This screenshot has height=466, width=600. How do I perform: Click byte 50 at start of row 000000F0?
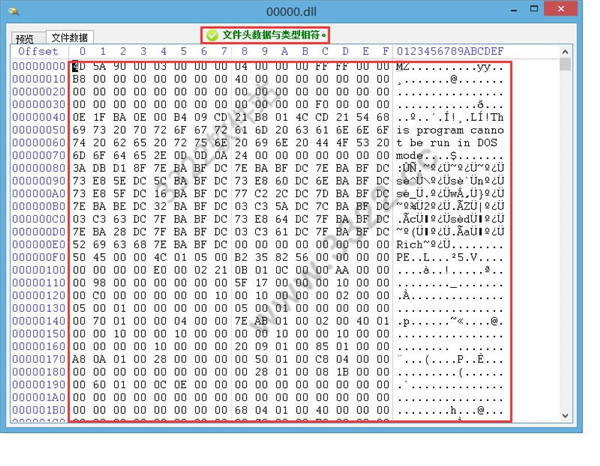click(x=79, y=257)
